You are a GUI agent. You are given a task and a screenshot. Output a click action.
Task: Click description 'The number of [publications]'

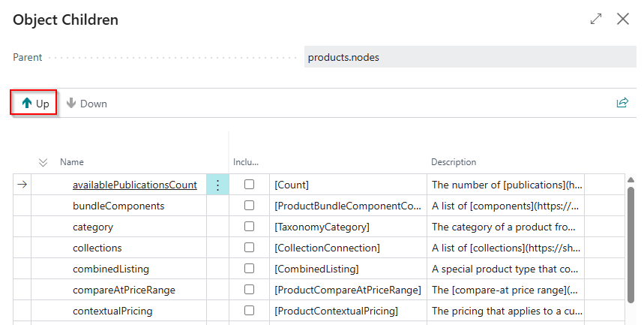pyautogui.click(x=505, y=185)
